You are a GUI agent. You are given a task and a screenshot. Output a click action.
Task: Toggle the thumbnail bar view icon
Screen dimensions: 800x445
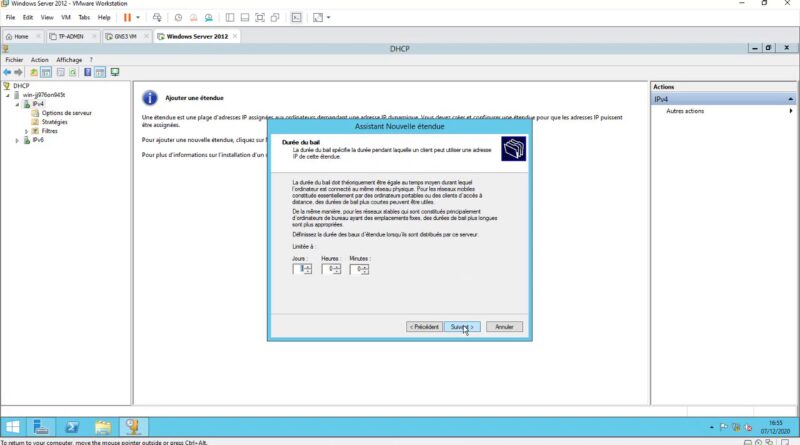245,17
